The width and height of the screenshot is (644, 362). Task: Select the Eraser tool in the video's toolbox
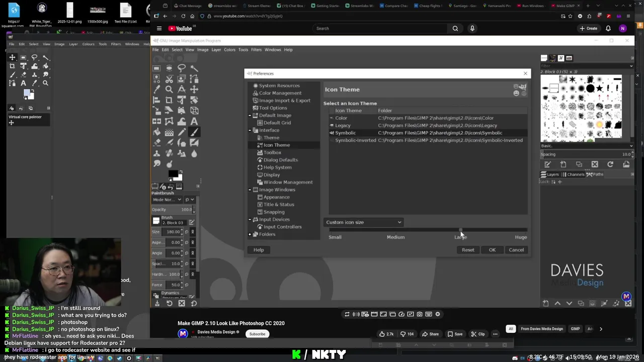click(156, 142)
